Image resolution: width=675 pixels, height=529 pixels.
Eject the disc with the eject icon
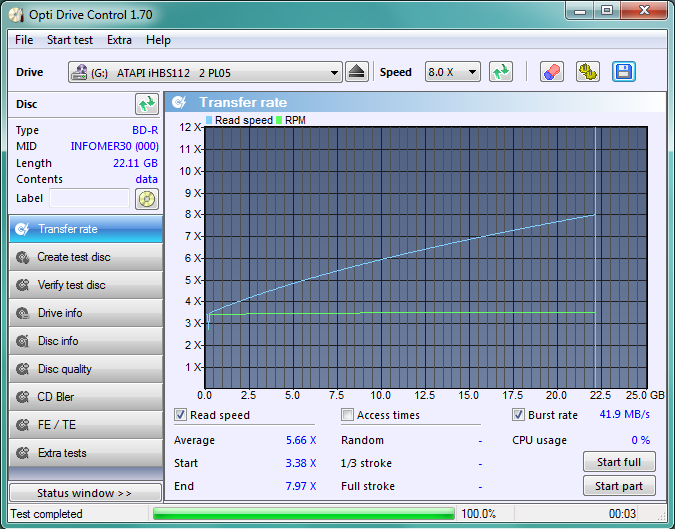(356, 72)
